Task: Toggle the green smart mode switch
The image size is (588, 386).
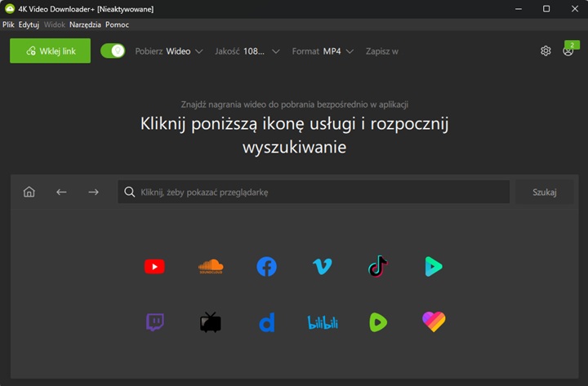Action: click(113, 51)
